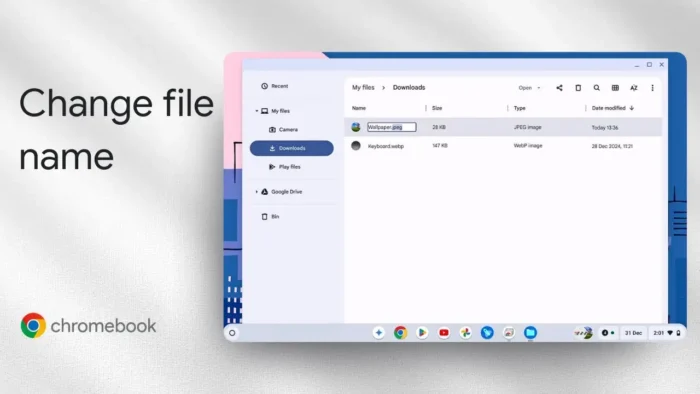Sort by the Name column header
This screenshot has width=700, height=394.
[359, 108]
